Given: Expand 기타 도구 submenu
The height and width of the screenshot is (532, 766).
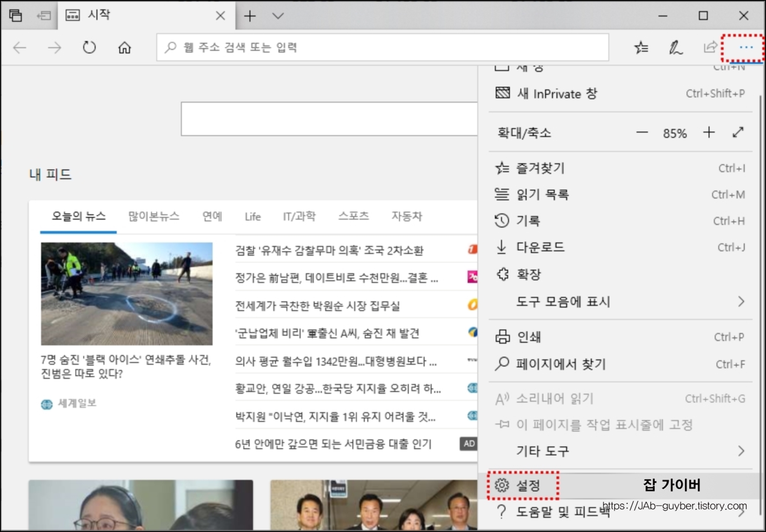Looking at the screenshot, I should (x=620, y=451).
